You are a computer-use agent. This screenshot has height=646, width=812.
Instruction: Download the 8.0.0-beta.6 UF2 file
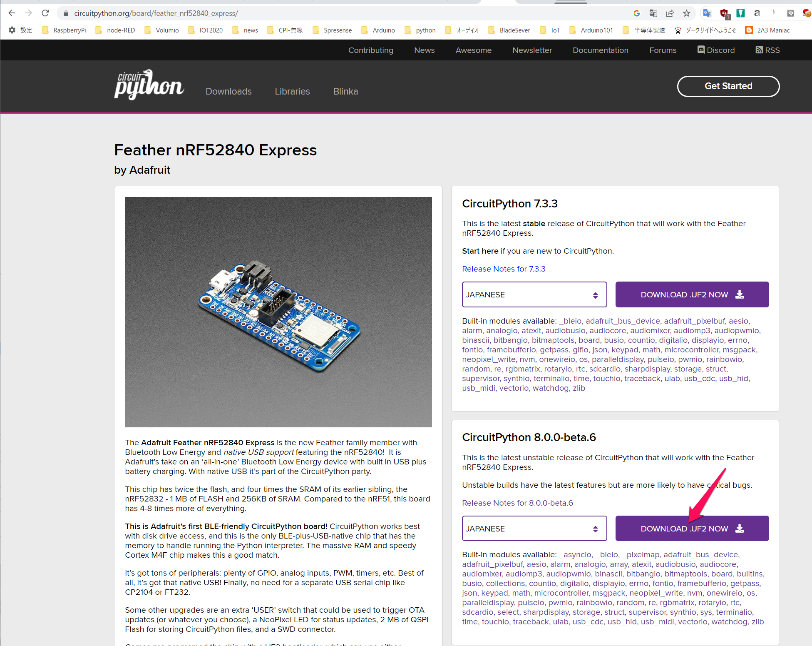click(692, 529)
